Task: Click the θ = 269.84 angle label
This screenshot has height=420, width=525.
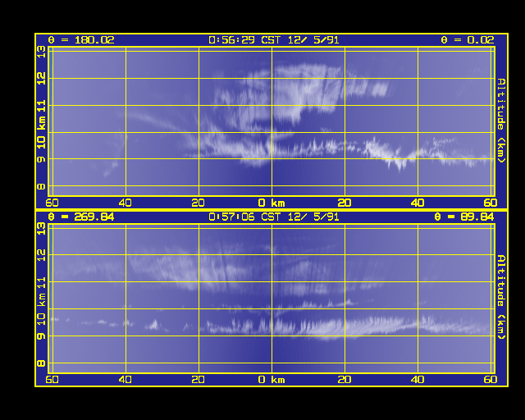Action: tap(81, 217)
